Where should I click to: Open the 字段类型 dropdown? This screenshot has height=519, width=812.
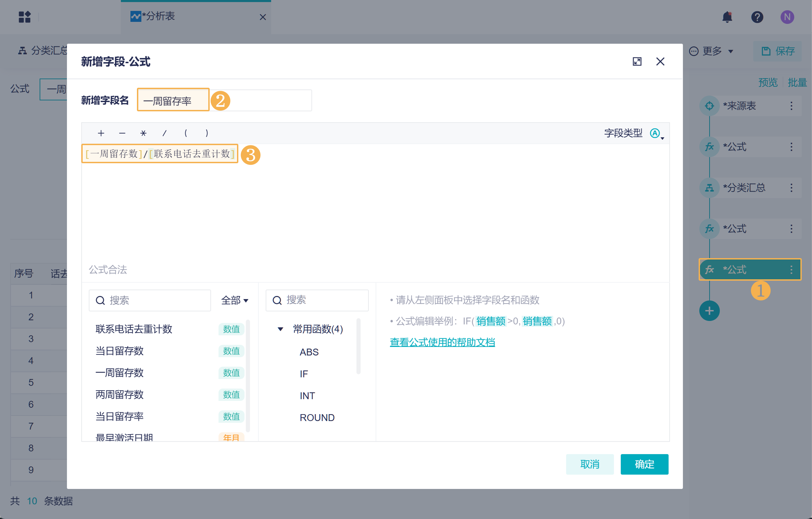click(x=657, y=134)
